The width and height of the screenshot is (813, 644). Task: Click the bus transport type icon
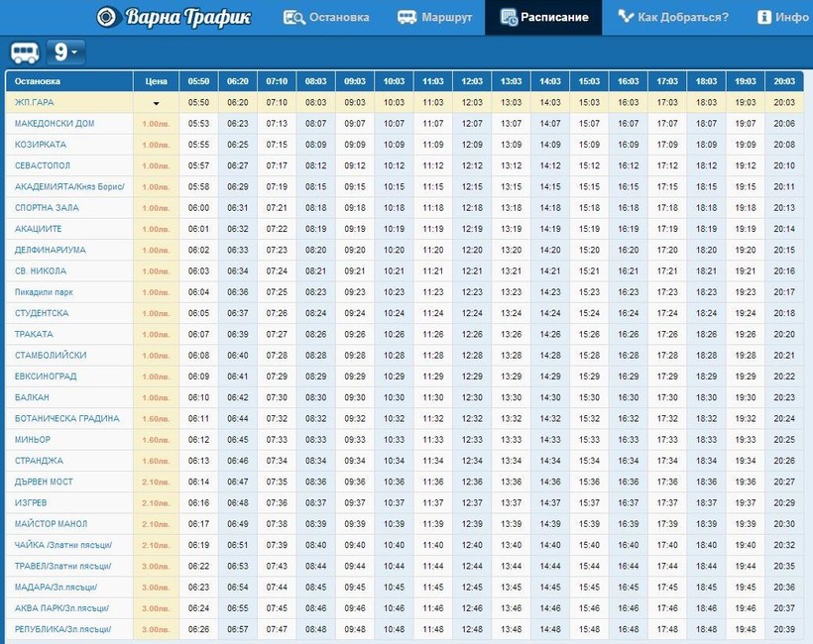click(x=26, y=52)
